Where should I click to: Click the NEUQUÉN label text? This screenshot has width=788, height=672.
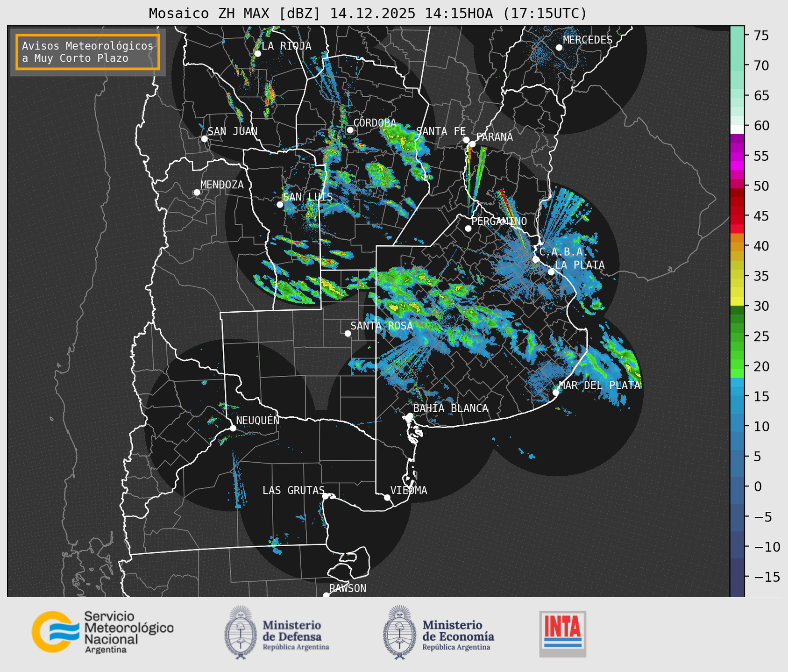[x=258, y=420]
